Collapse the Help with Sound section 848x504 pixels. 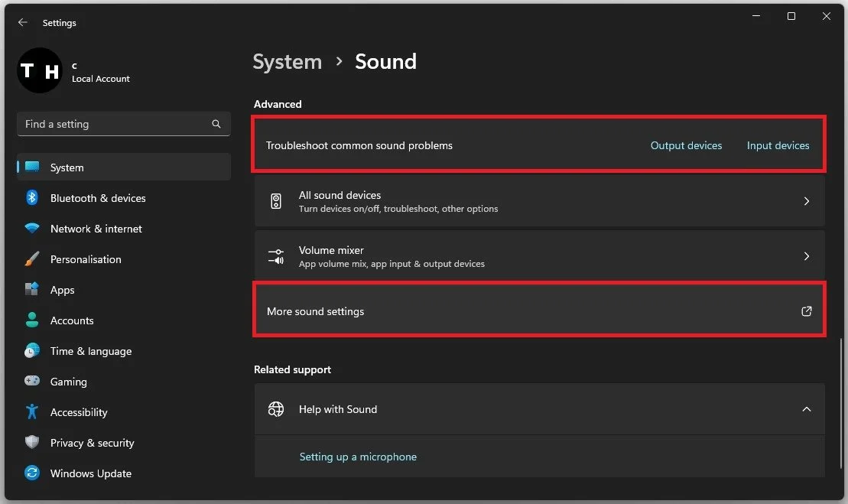click(806, 409)
